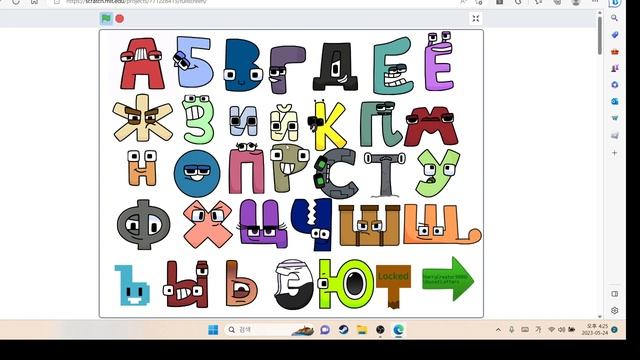Click the beige Ж character
Image resolution: width=640 pixels, height=360 pixels.
[142, 118]
